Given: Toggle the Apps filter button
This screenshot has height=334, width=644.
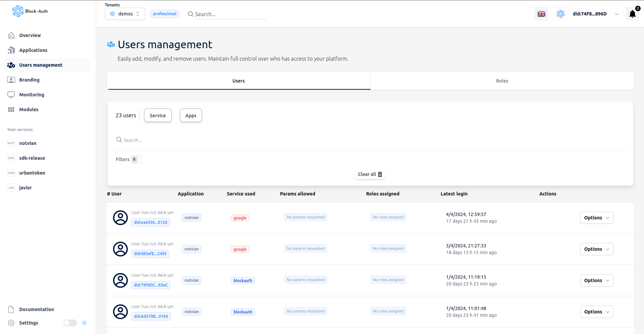Looking at the screenshot, I should (x=191, y=115).
